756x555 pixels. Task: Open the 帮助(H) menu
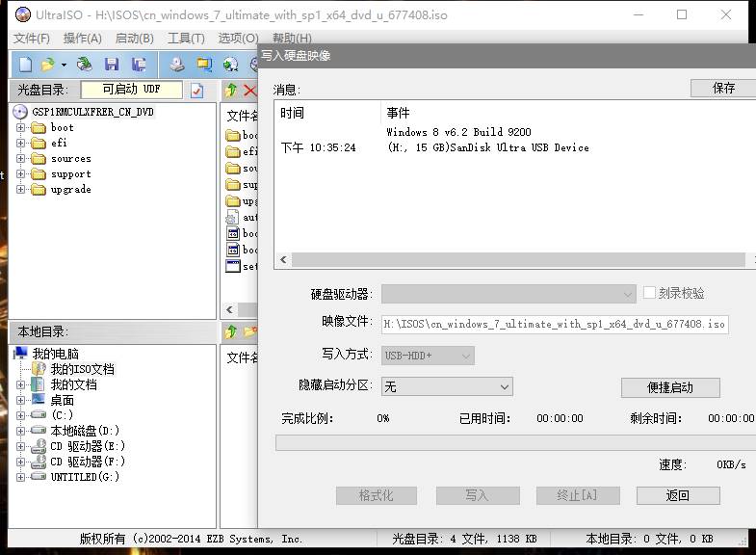coord(292,39)
